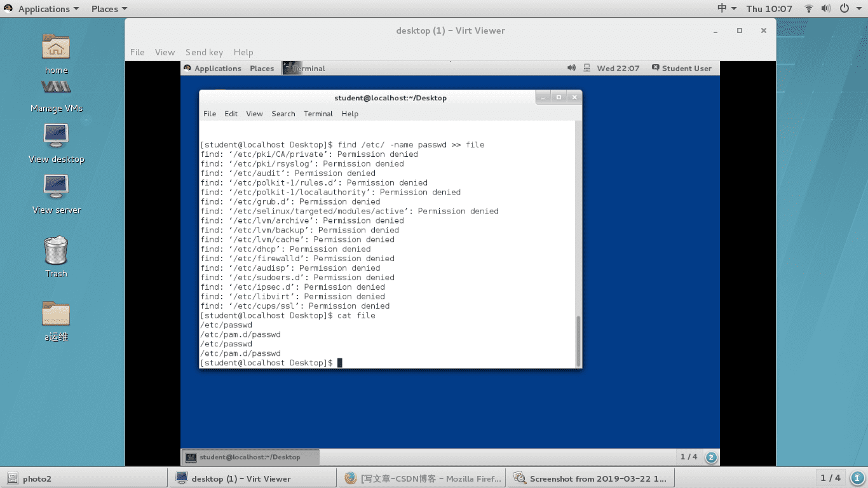Click the Student User name in guest panel
The height and width of the screenshot is (488, 868).
click(686, 68)
